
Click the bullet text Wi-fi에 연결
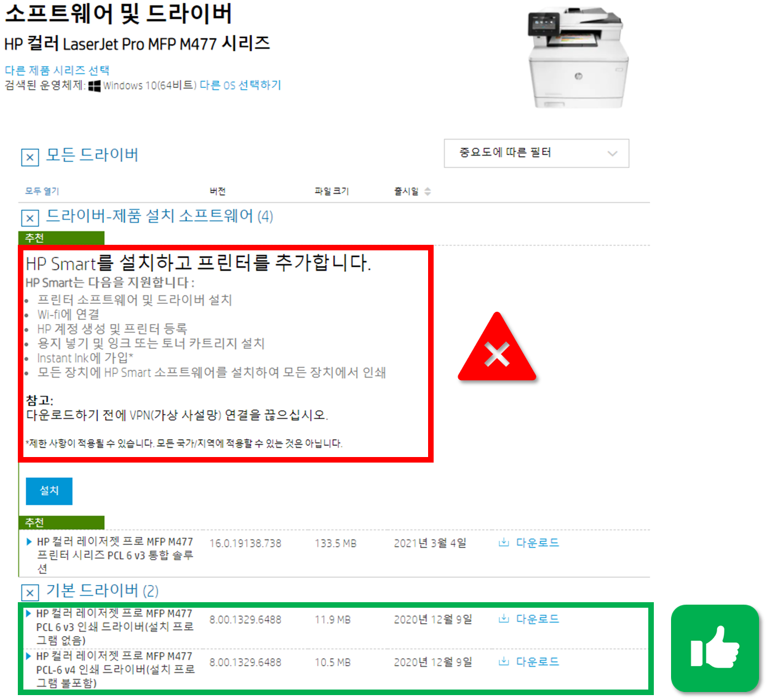click(x=68, y=314)
